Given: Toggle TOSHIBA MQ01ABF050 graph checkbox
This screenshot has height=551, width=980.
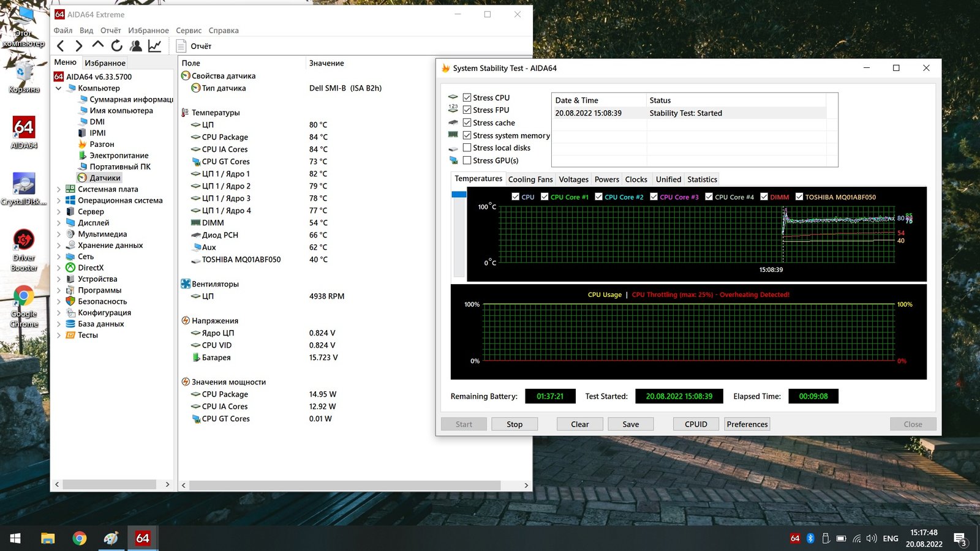Looking at the screenshot, I should point(799,197).
